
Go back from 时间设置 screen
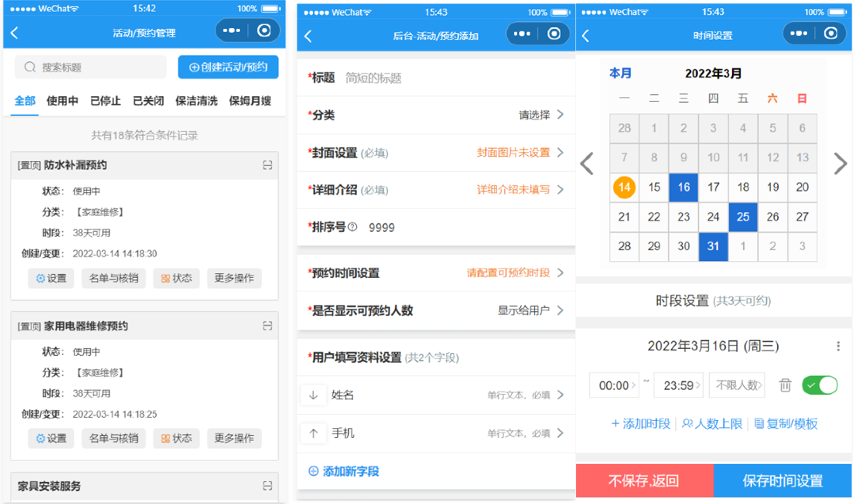[586, 36]
